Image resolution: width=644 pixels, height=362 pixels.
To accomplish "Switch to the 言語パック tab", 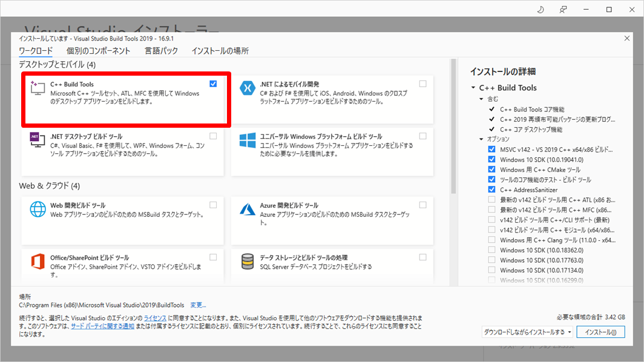I will pos(161,51).
